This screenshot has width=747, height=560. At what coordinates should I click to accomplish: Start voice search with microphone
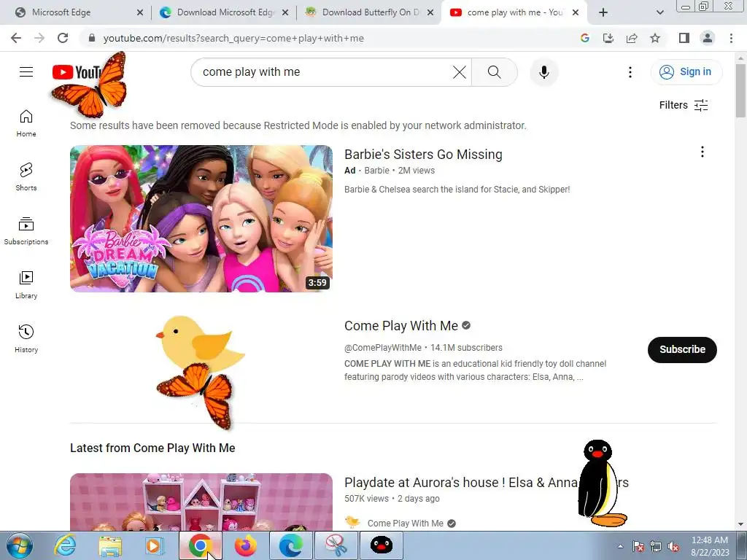tap(543, 72)
